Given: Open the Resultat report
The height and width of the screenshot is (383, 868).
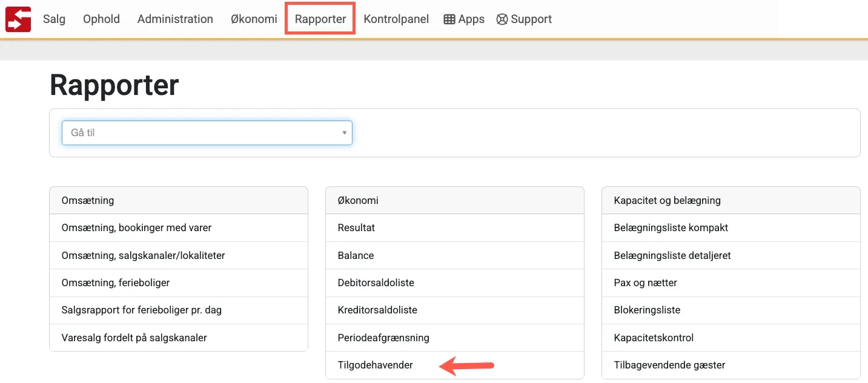Looking at the screenshot, I should point(455,228).
